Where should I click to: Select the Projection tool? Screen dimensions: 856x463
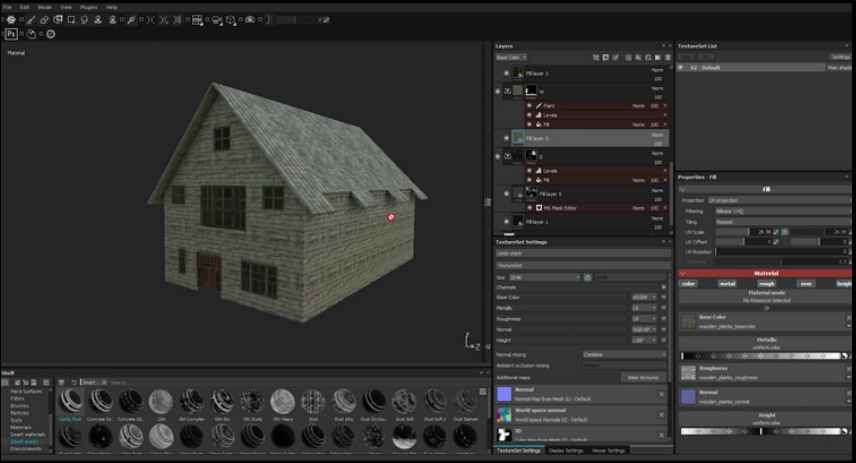click(x=58, y=20)
